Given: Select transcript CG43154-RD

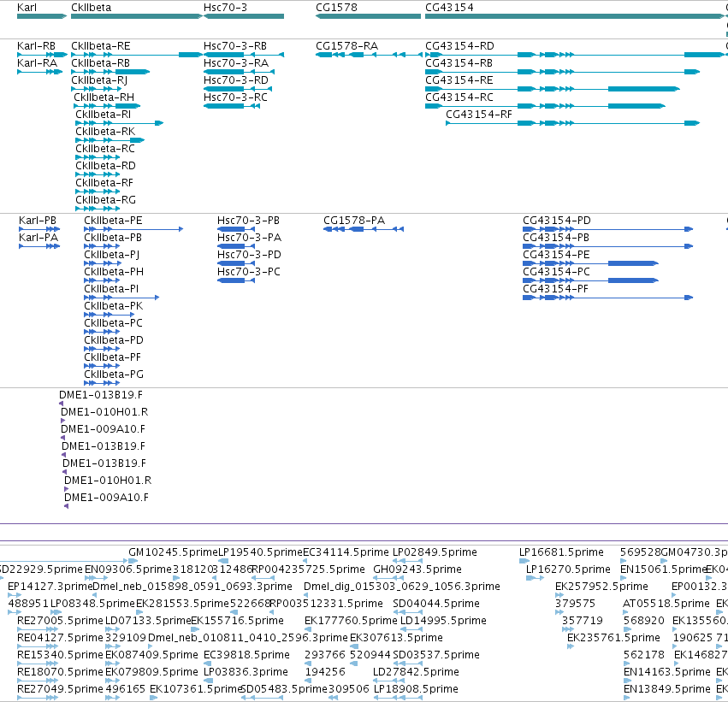Looking at the screenshot, I should tap(459, 46).
